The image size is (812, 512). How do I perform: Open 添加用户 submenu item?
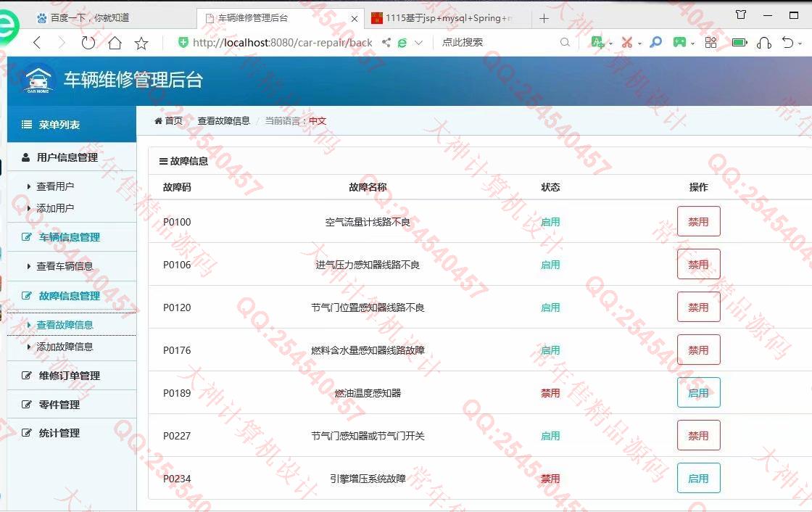55,208
